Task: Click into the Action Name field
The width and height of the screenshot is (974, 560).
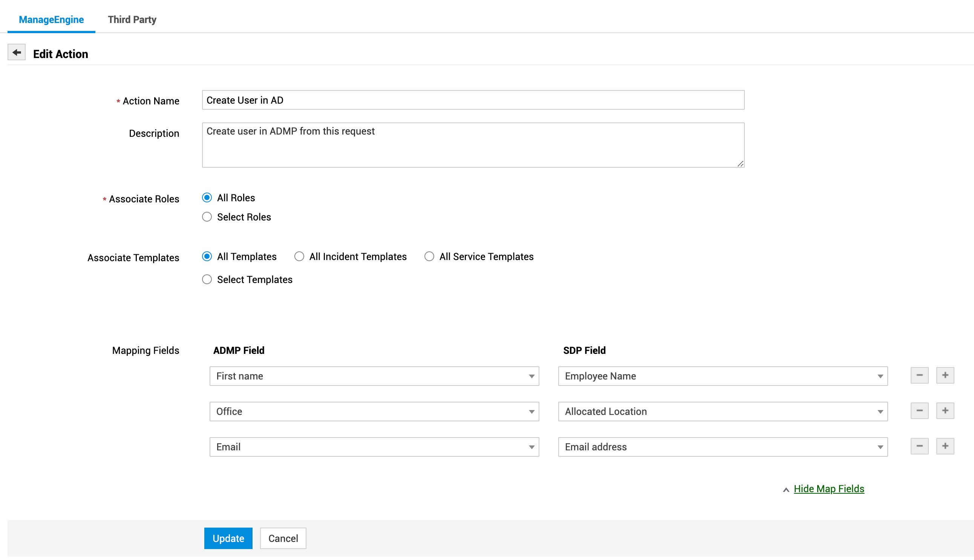Action: [x=473, y=100]
